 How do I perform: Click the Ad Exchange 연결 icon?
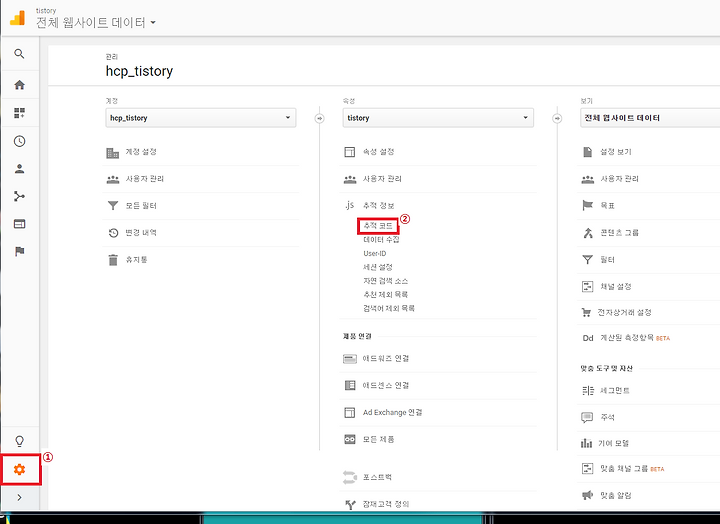[350, 412]
